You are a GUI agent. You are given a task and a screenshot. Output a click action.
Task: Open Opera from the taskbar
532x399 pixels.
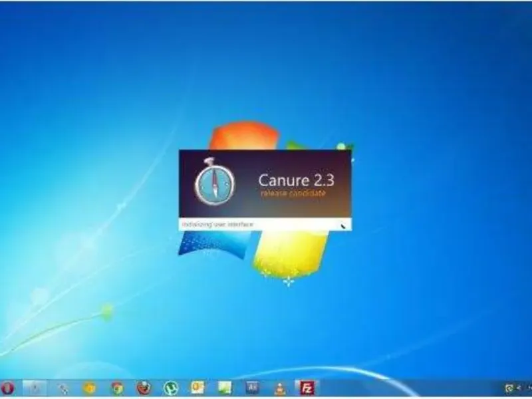tap(7, 388)
